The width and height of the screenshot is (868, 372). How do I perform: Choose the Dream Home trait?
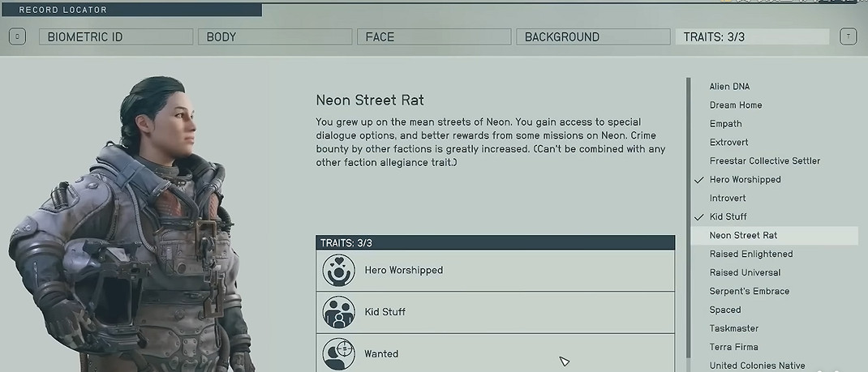point(735,105)
